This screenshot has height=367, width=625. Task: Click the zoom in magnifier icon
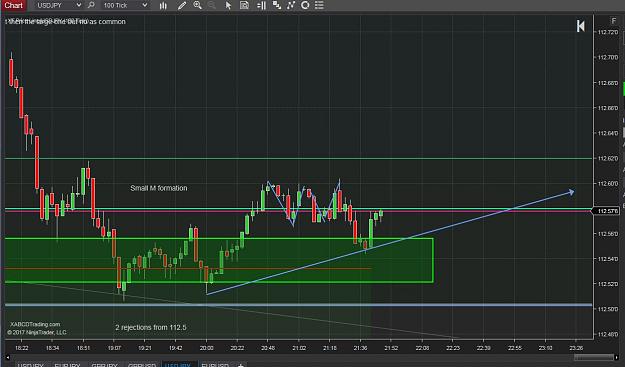197,5
